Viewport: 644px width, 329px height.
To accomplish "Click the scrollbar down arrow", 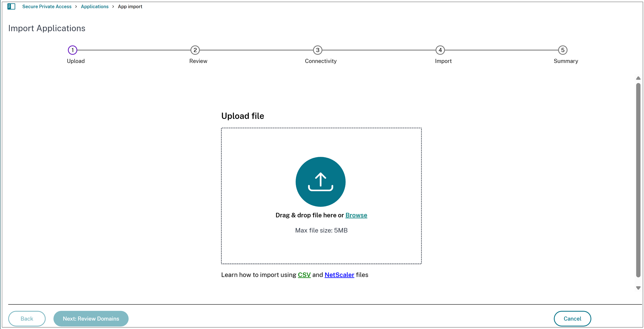I will 638,287.
